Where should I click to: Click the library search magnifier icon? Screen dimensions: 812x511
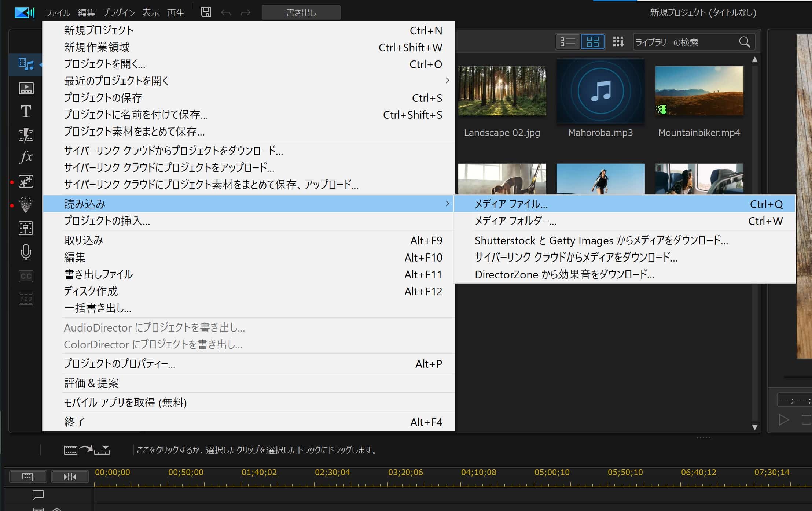[x=744, y=42]
